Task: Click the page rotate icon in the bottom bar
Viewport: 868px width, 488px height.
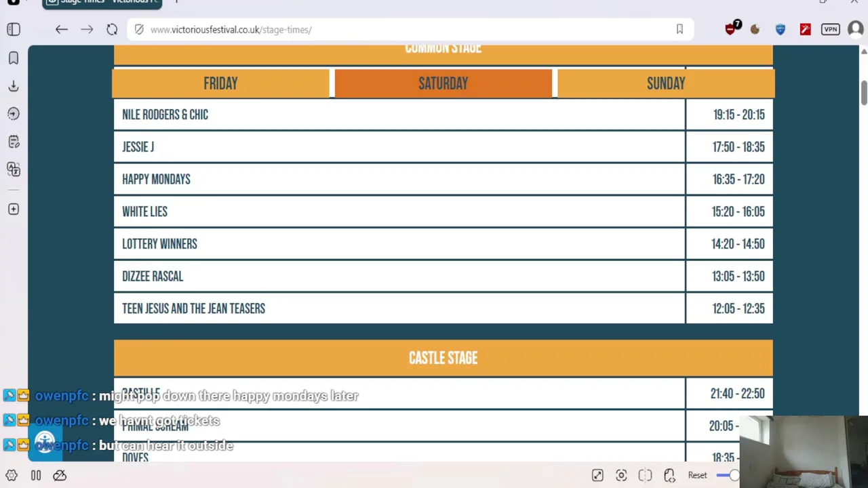Action: (x=669, y=476)
